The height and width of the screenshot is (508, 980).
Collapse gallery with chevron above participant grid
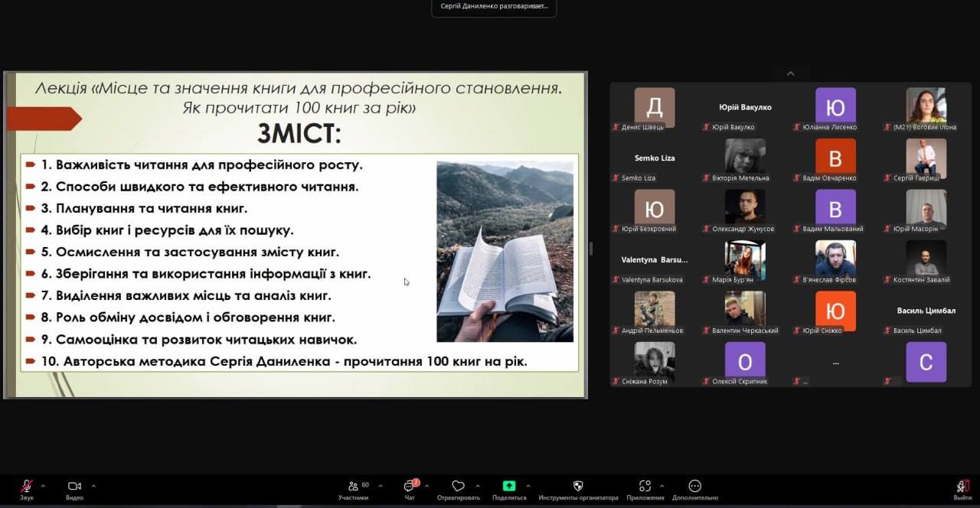[x=790, y=73]
